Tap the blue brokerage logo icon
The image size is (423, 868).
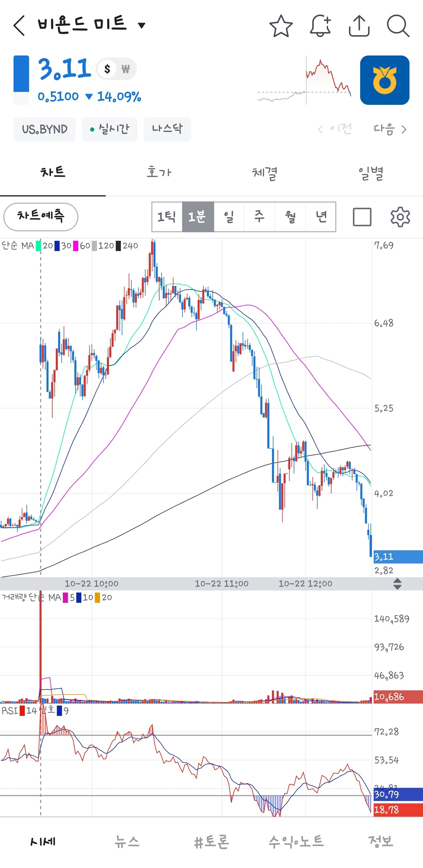385,80
